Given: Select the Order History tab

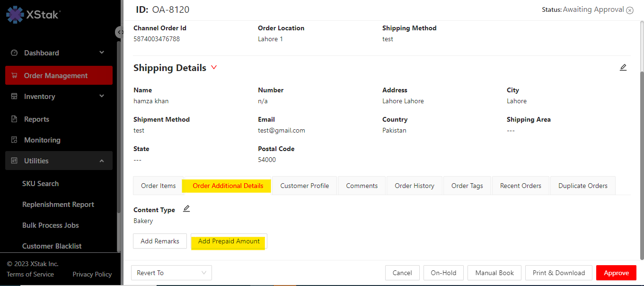Looking at the screenshot, I should click(x=414, y=186).
